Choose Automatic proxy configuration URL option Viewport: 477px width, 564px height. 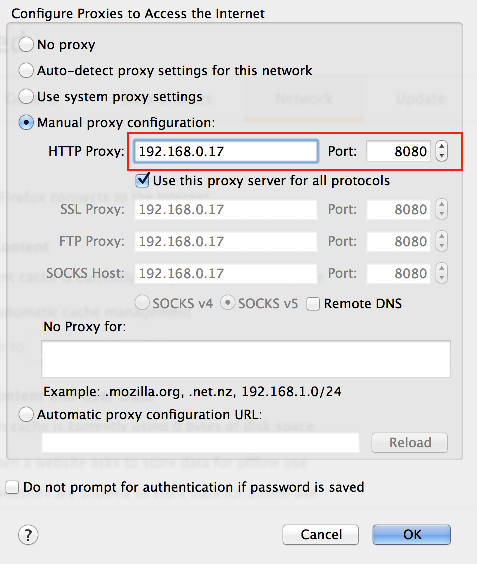[x=26, y=414]
